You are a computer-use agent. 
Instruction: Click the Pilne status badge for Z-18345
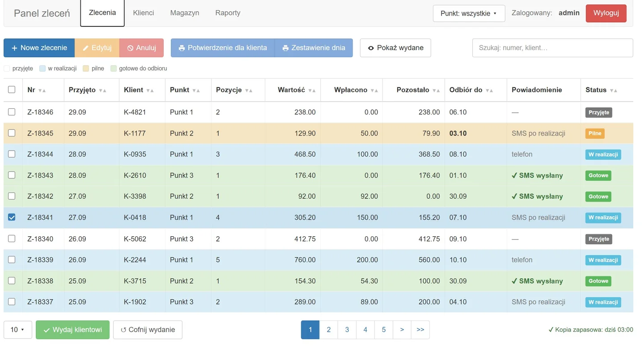click(595, 133)
